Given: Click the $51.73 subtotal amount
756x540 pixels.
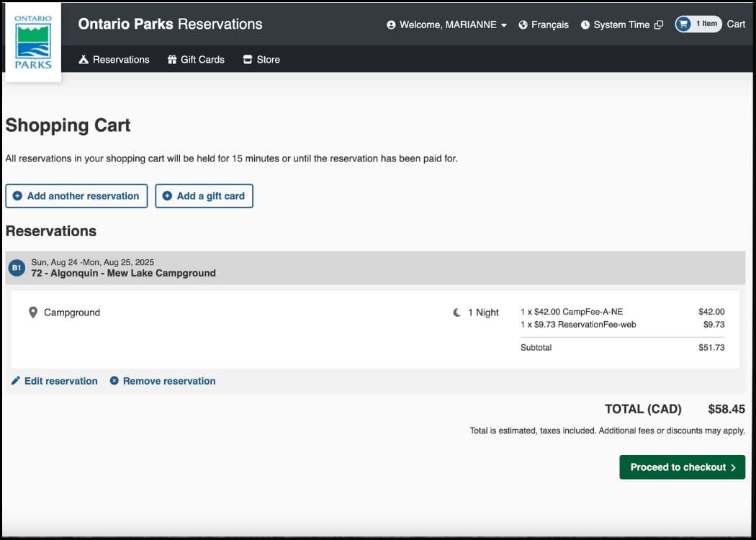Looking at the screenshot, I should [x=711, y=348].
